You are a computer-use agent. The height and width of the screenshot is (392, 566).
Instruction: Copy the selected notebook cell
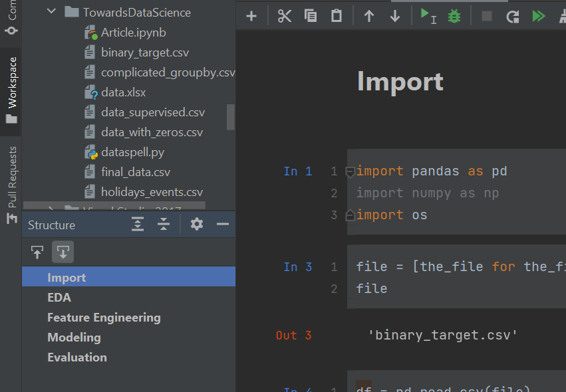pyautogui.click(x=311, y=17)
